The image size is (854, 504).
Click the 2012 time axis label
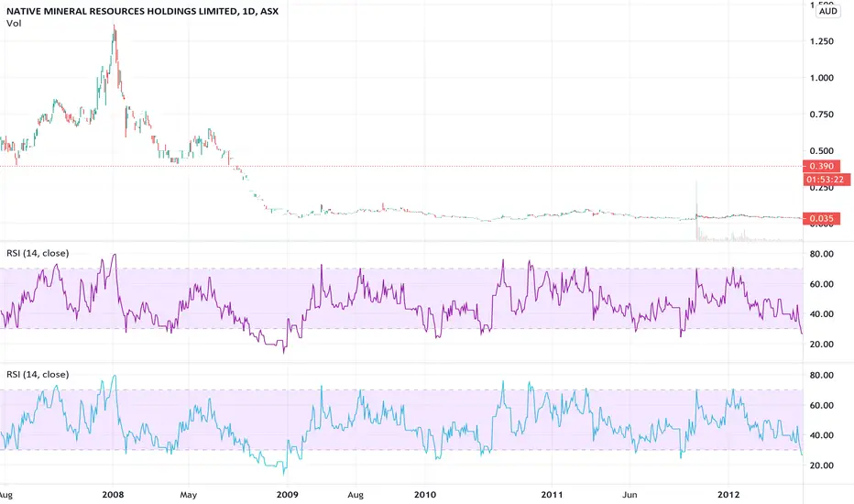point(728,495)
